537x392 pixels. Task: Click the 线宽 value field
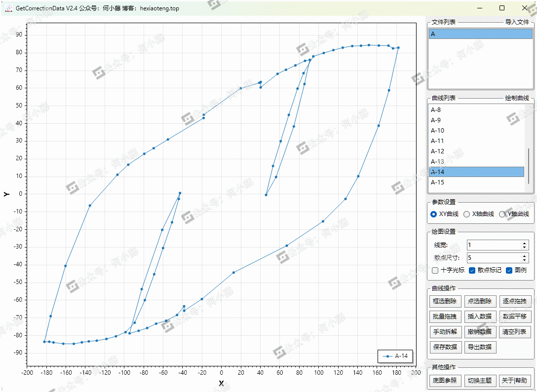pos(493,245)
